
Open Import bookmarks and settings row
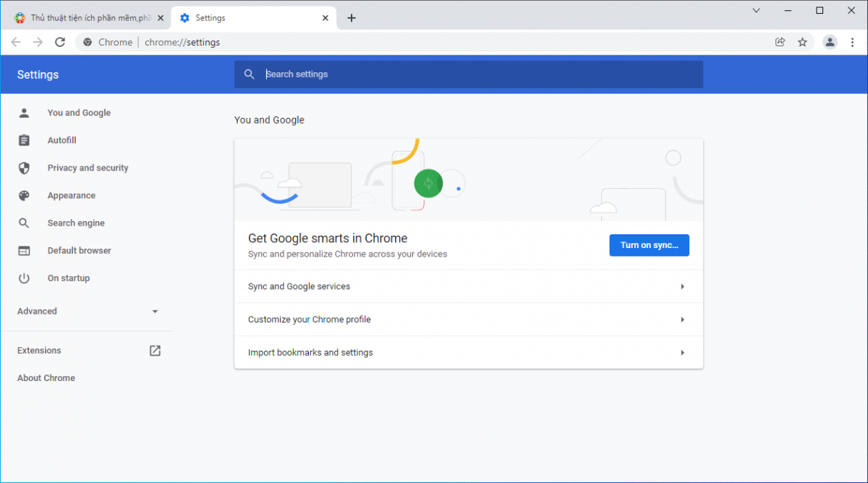(x=468, y=353)
